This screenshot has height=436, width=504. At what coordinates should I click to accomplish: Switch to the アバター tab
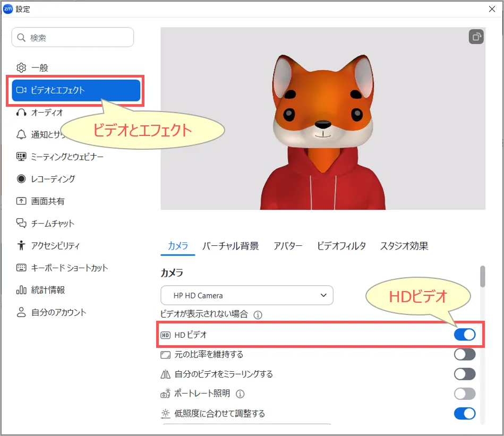tap(288, 246)
